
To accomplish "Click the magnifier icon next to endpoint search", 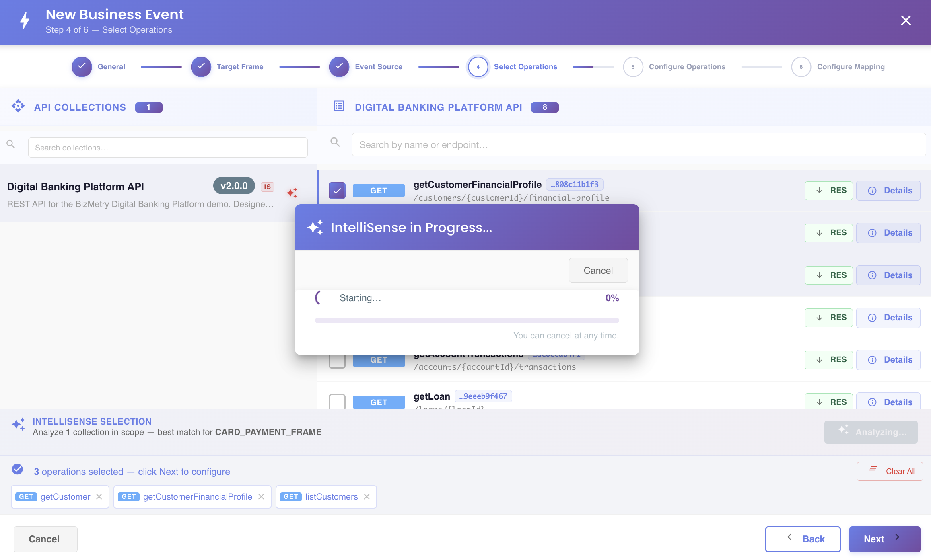I will click(x=335, y=142).
